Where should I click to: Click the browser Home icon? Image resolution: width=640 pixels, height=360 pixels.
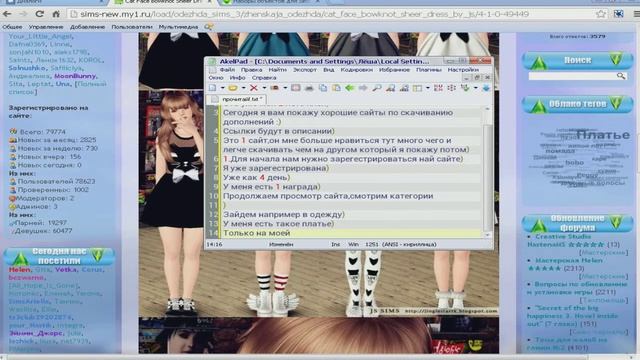[x=56, y=14]
